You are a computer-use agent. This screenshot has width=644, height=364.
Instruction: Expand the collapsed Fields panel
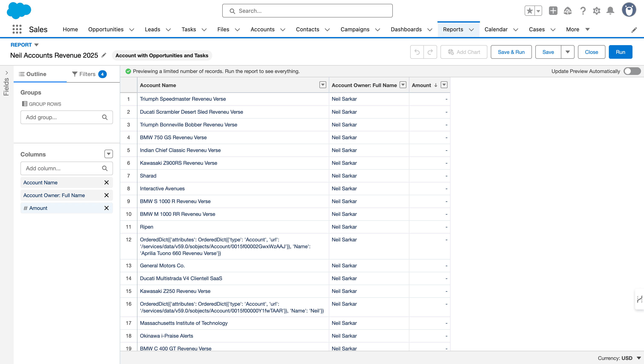click(x=7, y=73)
